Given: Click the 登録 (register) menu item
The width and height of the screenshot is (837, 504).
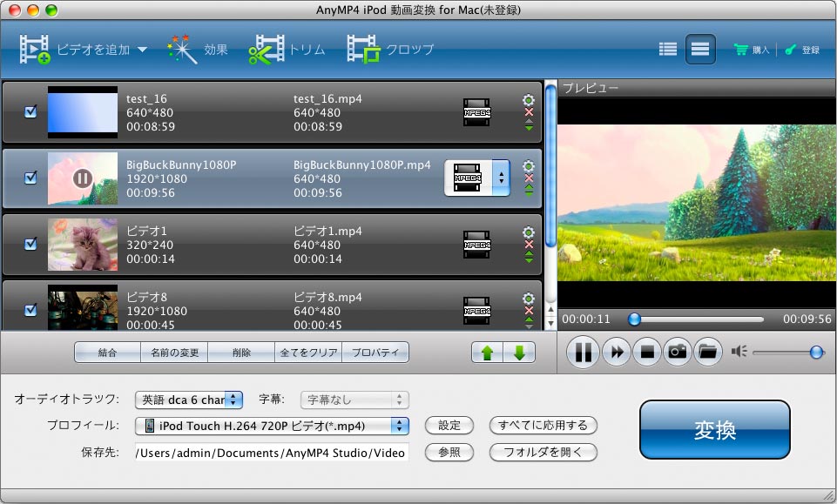Looking at the screenshot, I should [802, 50].
